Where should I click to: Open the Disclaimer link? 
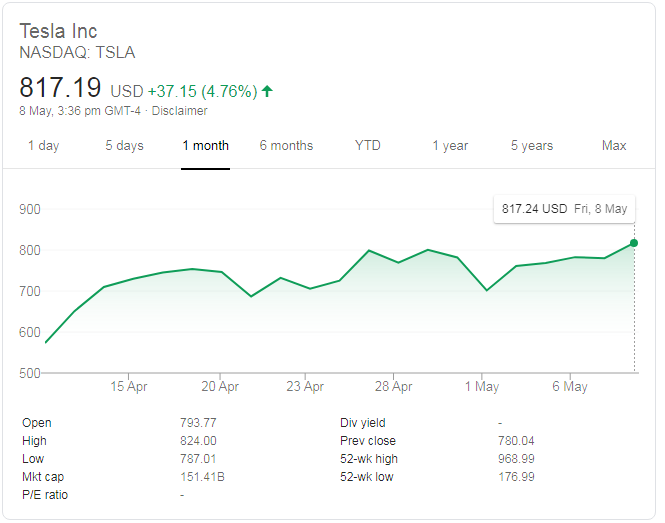179,111
